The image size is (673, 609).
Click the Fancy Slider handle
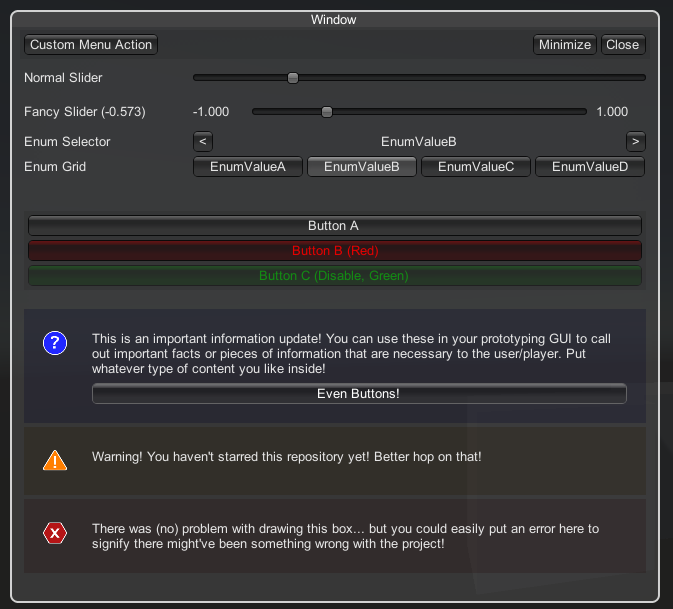pyautogui.click(x=327, y=112)
